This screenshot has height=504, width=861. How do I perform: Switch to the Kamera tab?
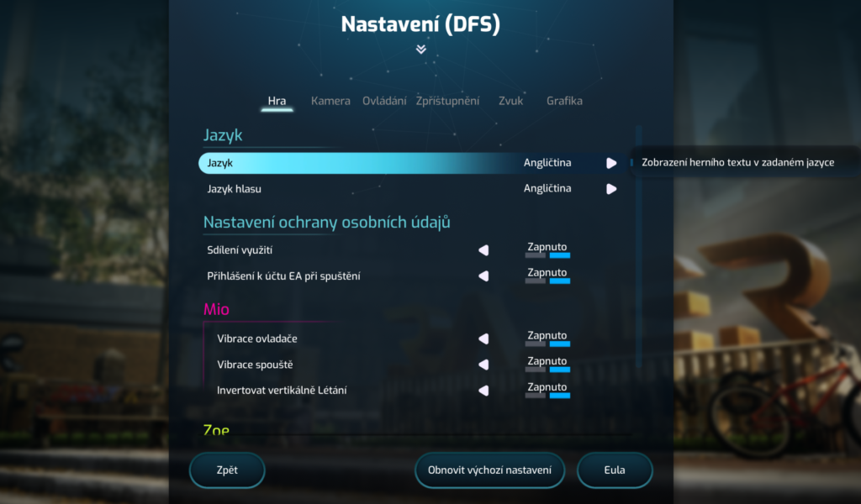pyautogui.click(x=330, y=101)
